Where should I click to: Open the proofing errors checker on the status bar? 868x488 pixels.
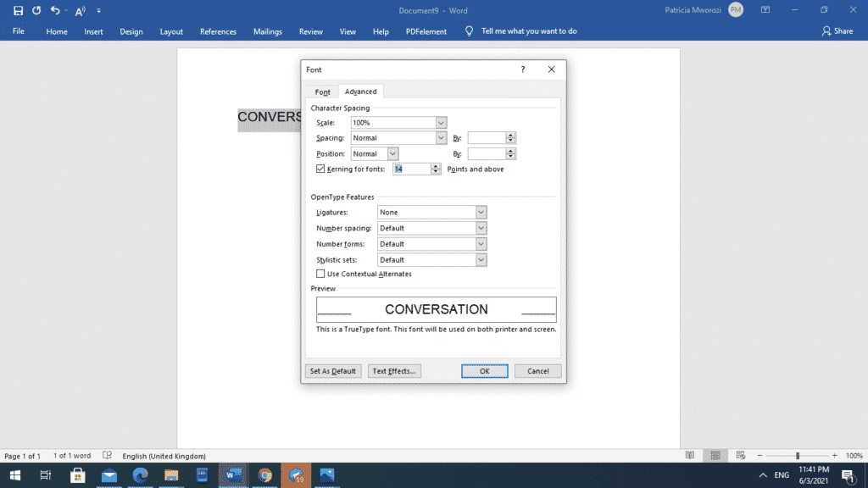click(108, 456)
